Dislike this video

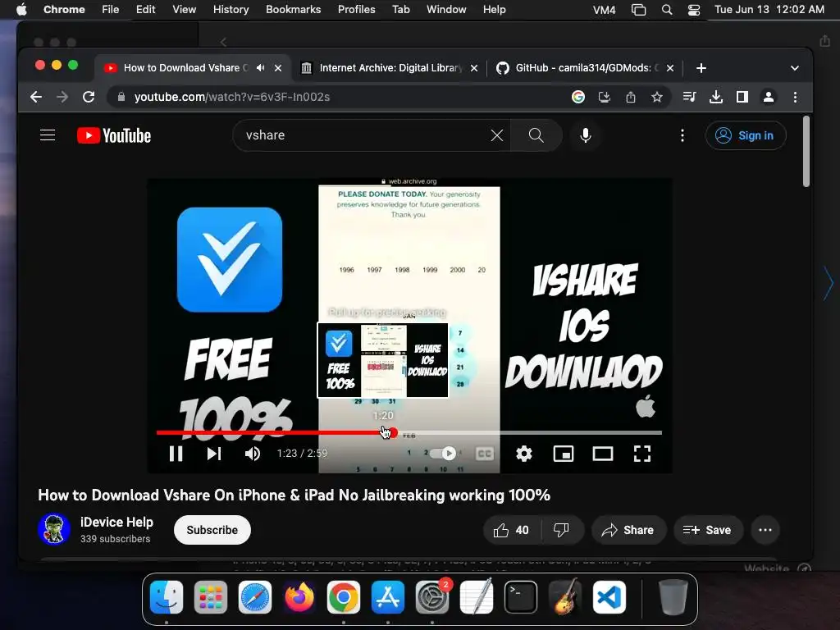561,530
